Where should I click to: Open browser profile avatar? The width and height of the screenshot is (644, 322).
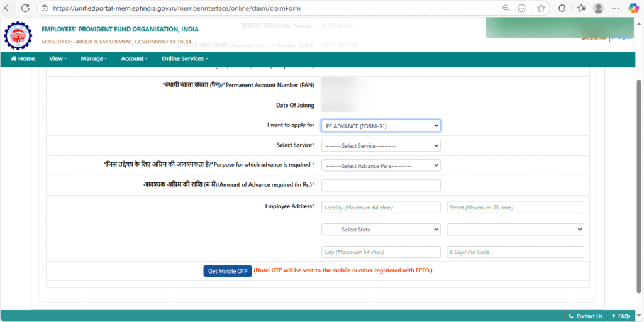pyautogui.click(x=599, y=8)
